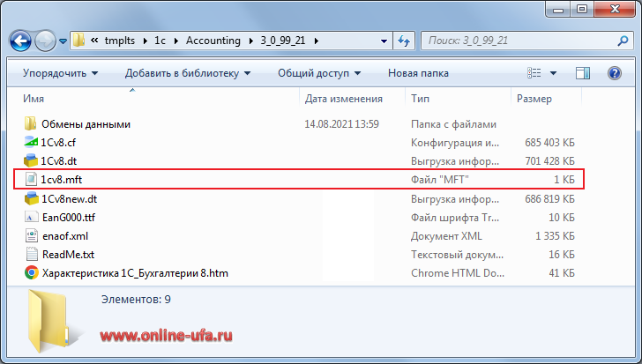Screen dimensions: 642x364
Task: Click the type text Файл "MFT"
Action: click(x=440, y=180)
